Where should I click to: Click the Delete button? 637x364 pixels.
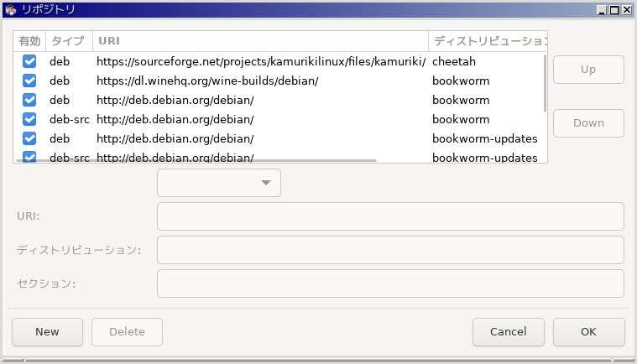click(127, 332)
